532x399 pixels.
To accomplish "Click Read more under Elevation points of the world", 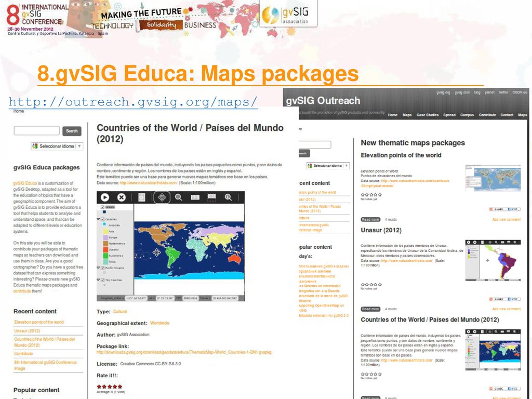I will point(370,220).
